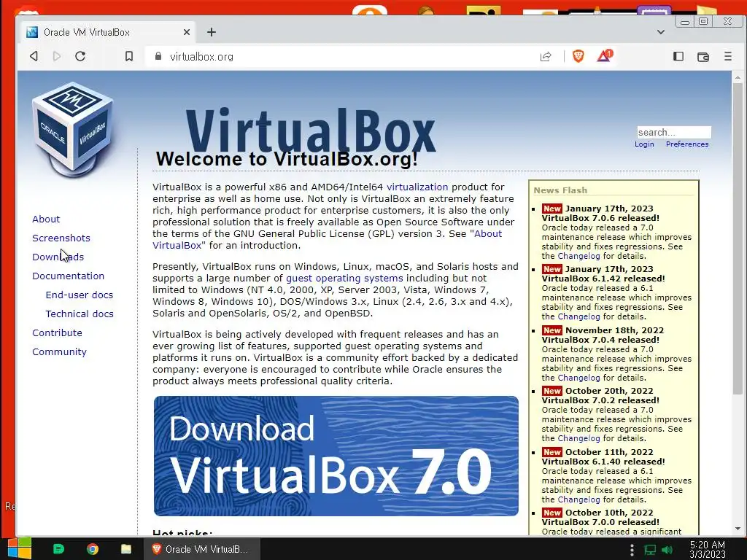Click the volume speaker tray icon
Viewport: 747px width, 560px height.
pos(667,550)
